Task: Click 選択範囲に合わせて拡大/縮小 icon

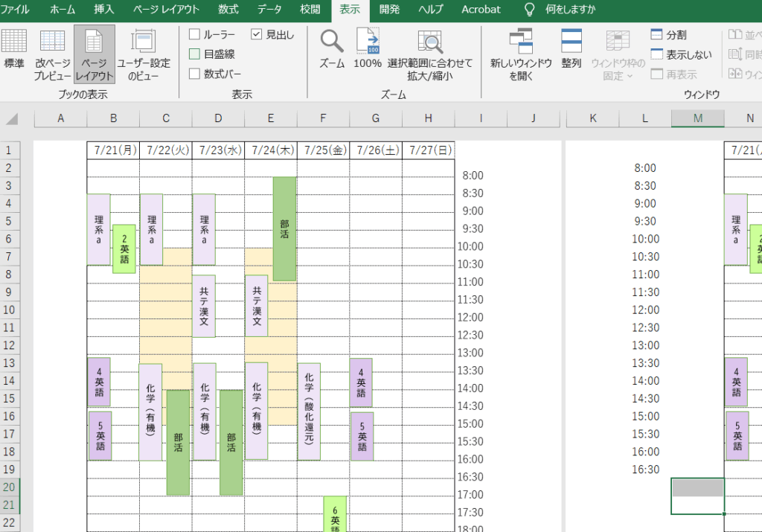Action: 430,48
